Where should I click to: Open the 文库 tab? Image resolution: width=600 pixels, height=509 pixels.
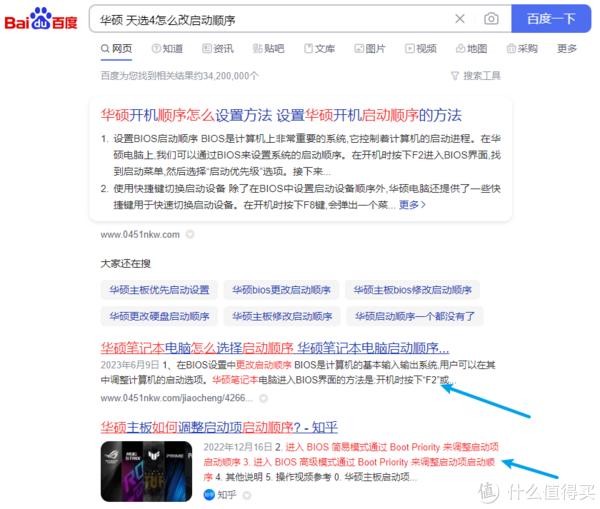pos(319,49)
